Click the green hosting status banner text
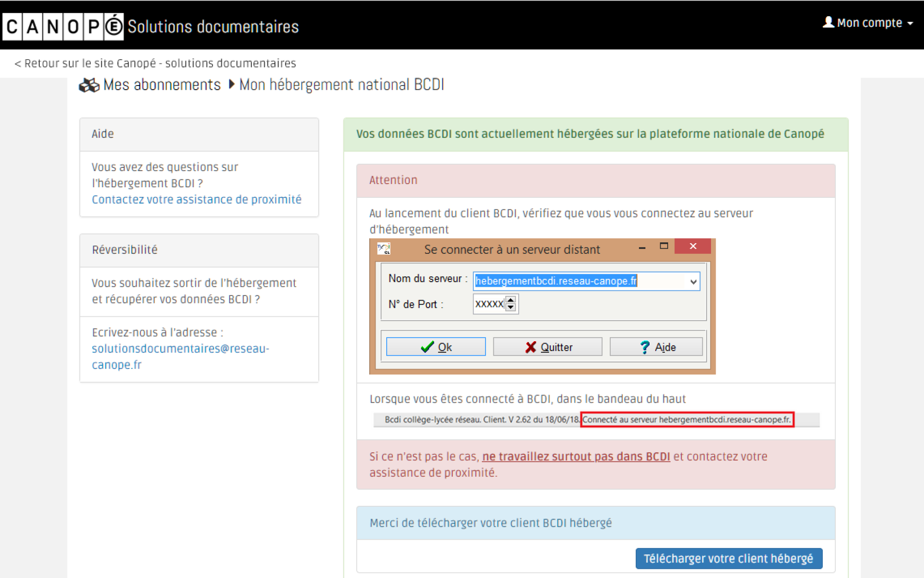Screen dimensions: 924x578 tap(590, 134)
